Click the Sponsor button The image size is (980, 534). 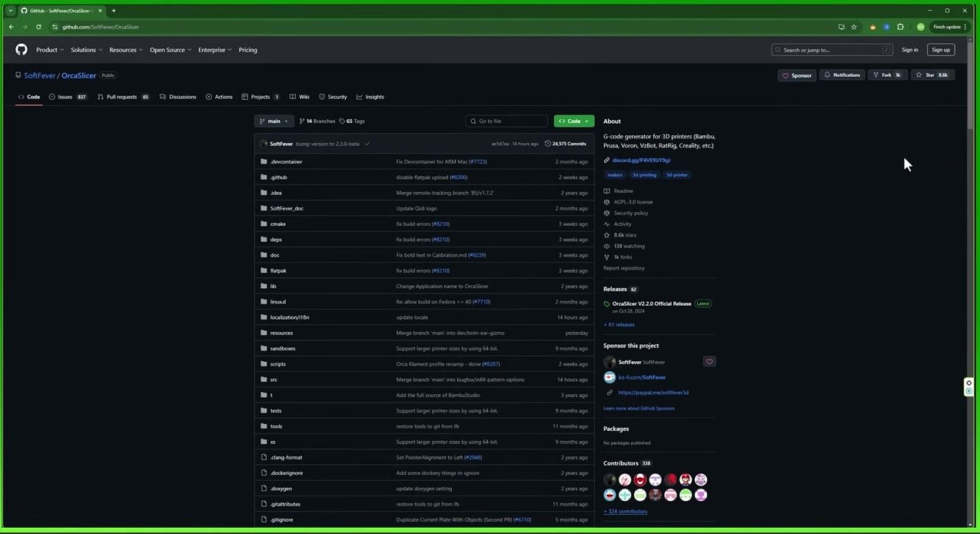point(797,75)
